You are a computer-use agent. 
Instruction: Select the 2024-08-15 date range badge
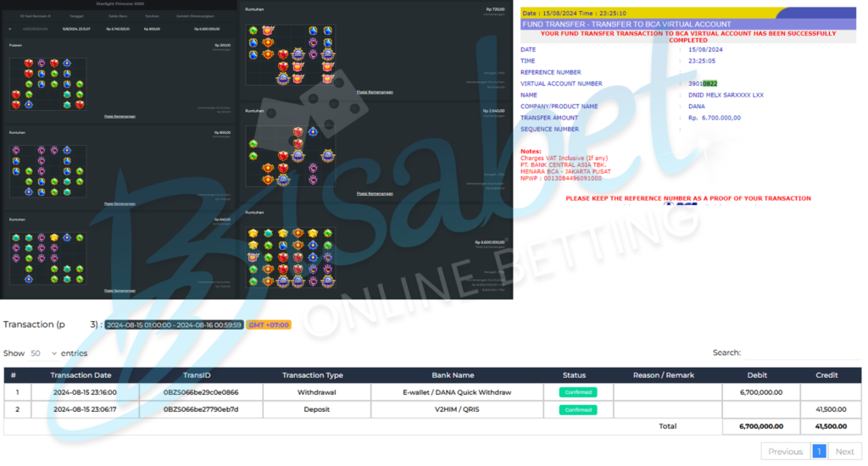pyautogui.click(x=175, y=325)
